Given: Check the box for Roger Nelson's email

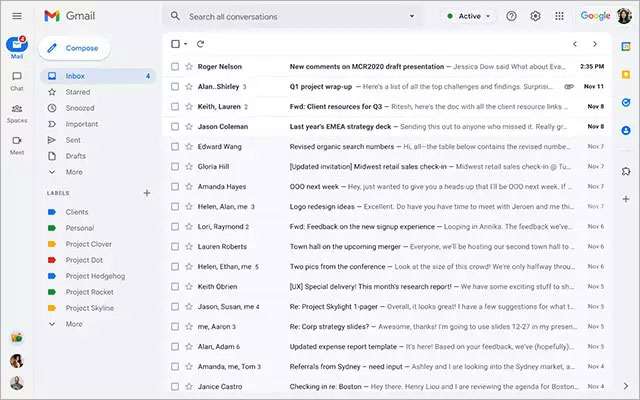Looking at the screenshot, I should pyautogui.click(x=175, y=67).
